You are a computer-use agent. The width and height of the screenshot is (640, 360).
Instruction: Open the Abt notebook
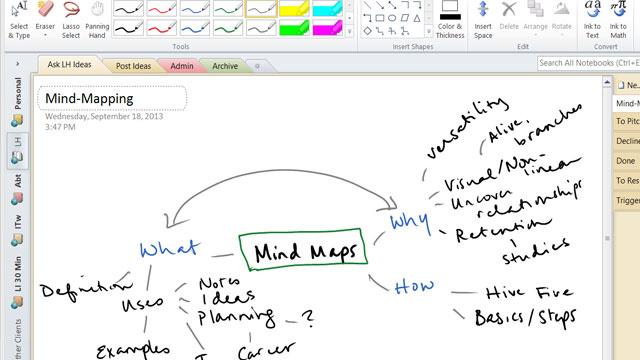(17, 189)
